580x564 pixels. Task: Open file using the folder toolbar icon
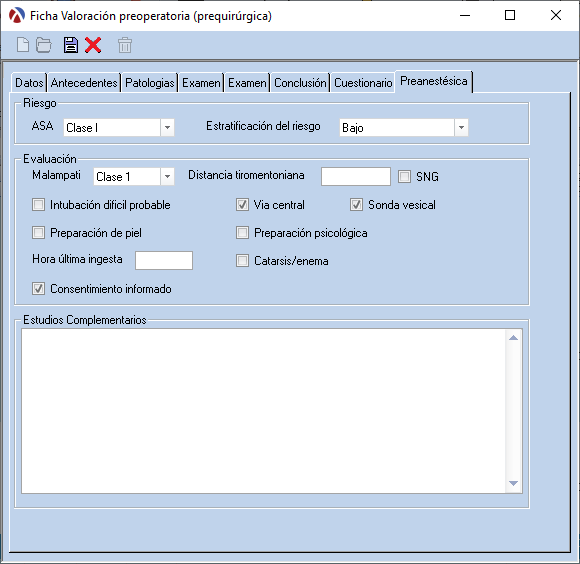click(44, 45)
